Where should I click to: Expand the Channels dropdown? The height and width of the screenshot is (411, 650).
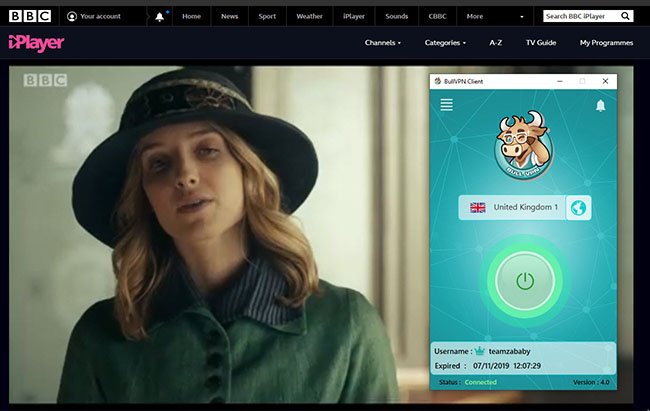[383, 43]
